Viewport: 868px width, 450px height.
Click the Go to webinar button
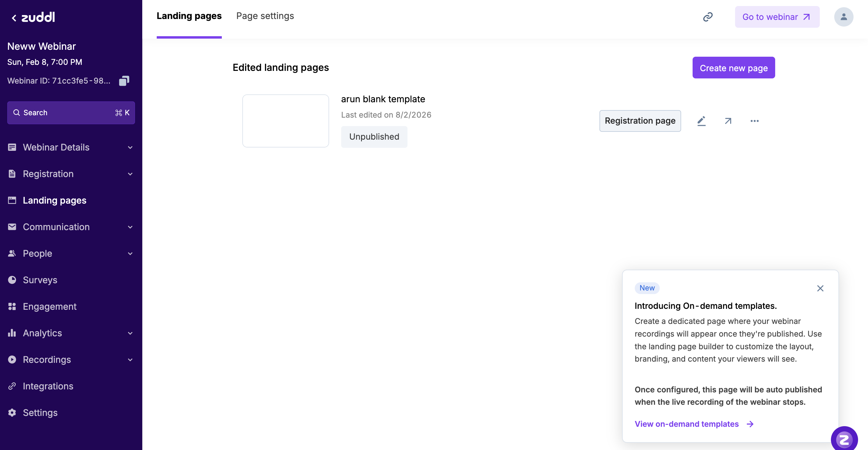pos(777,17)
